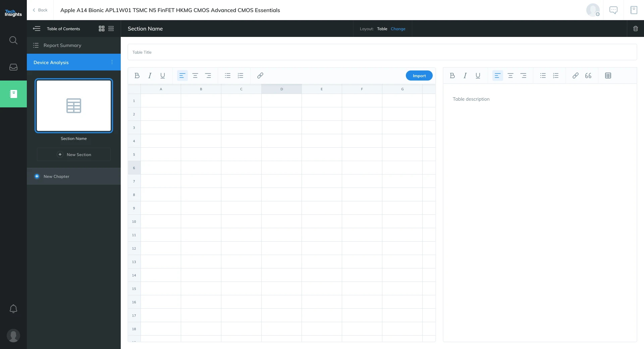Open the comments icon in top bar
The image size is (644, 349).
pyautogui.click(x=613, y=10)
